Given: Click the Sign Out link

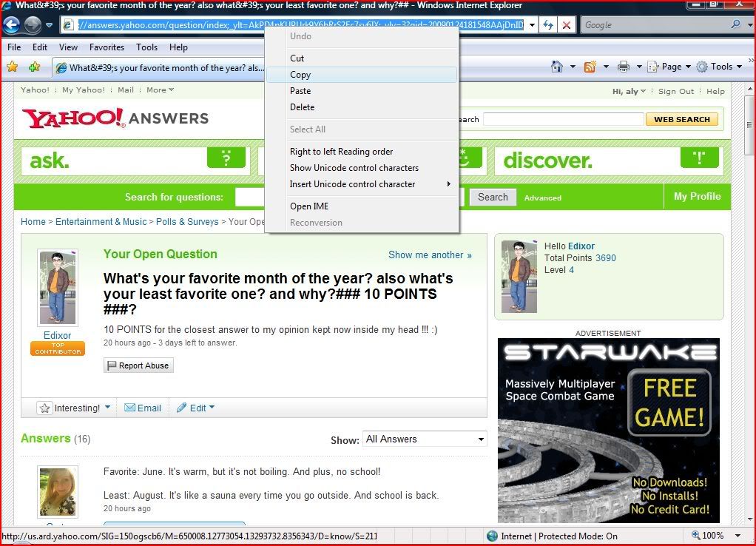Looking at the screenshot, I should click(x=676, y=91).
